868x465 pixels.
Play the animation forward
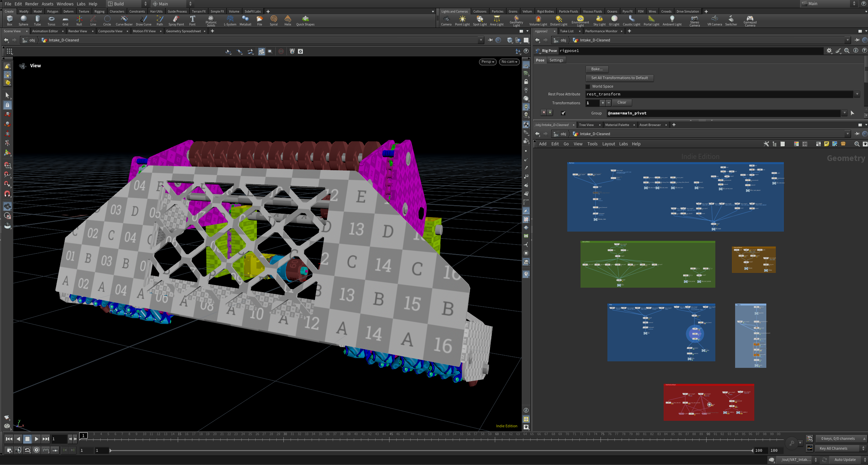coord(36,439)
